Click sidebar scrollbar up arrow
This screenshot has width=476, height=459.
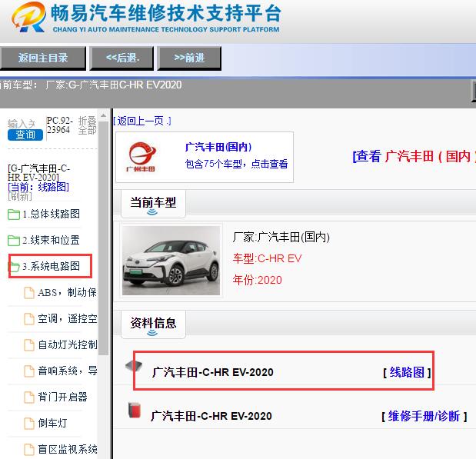tap(103, 115)
